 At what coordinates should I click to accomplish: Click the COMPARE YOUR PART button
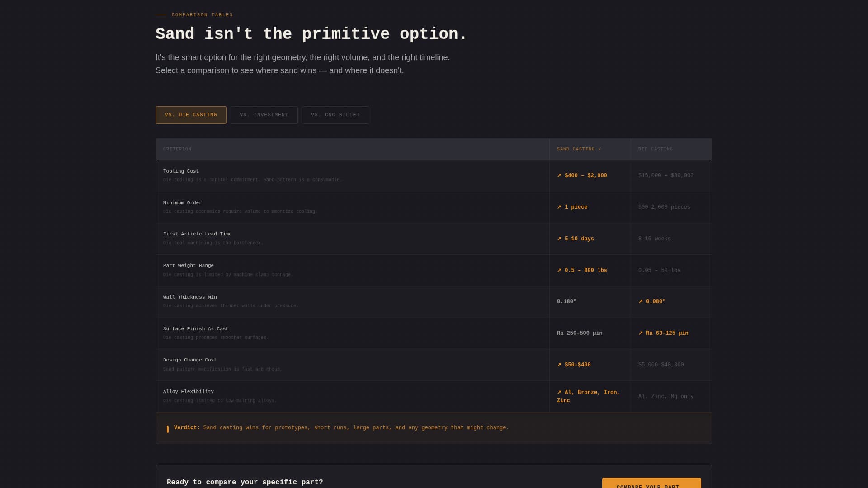[x=651, y=485]
